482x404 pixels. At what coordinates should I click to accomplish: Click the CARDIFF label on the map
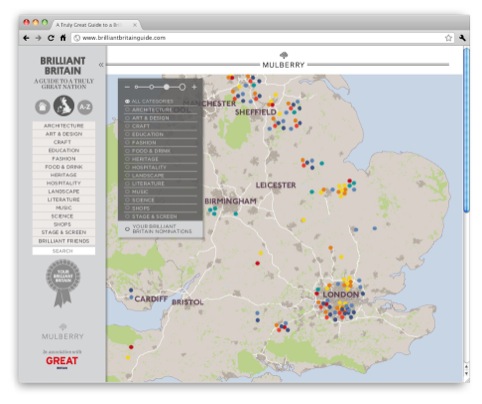point(151,299)
